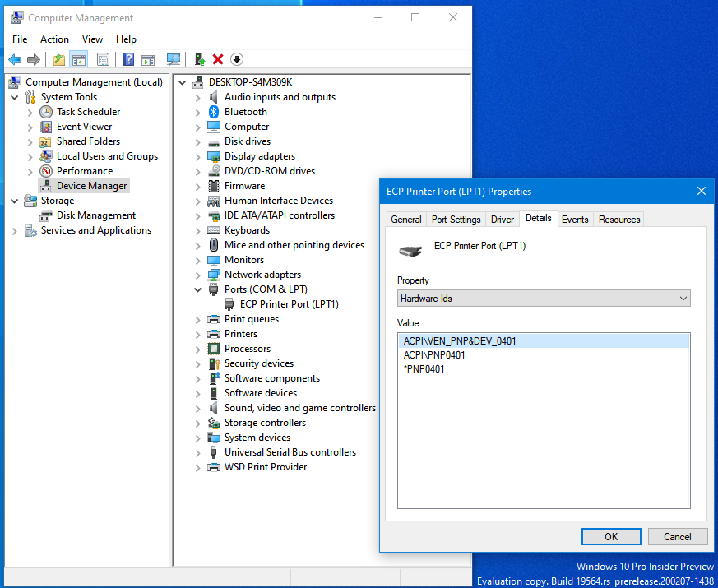Expand the Sound, video and game controllers node
718x588 pixels.
click(198, 409)
